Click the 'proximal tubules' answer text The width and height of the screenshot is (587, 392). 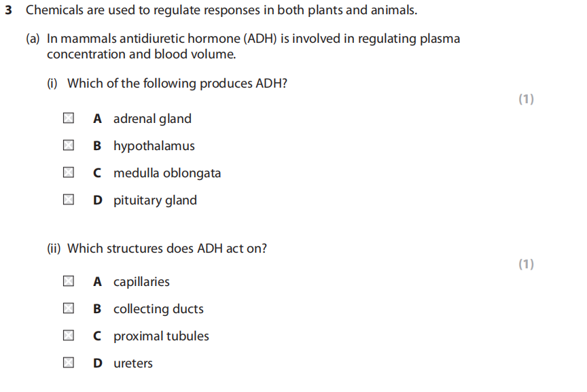[x=161, y=336]
